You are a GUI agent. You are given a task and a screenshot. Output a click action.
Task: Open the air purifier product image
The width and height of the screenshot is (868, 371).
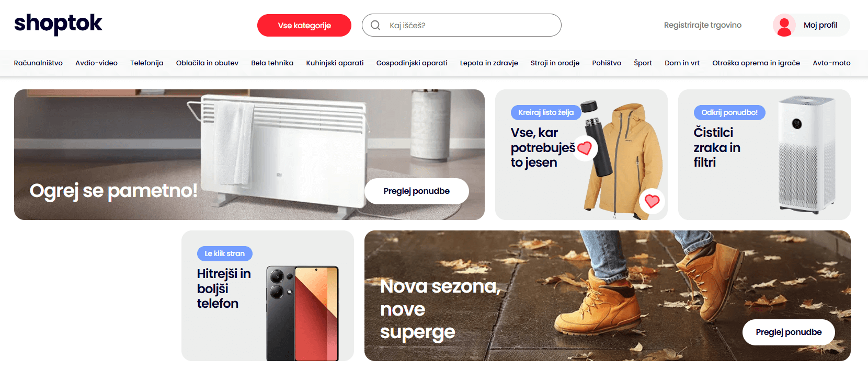click(806, 155)
